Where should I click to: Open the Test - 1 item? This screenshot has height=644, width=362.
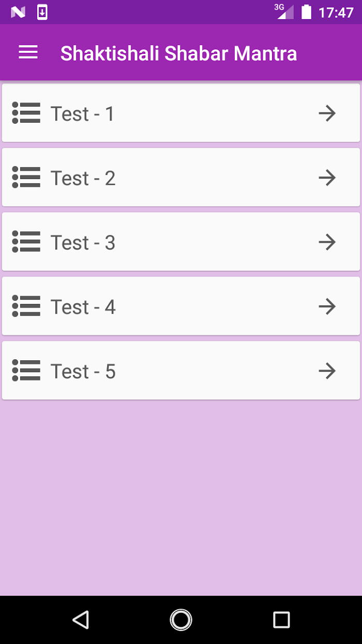pyautogui.click(x=181, y=113)
